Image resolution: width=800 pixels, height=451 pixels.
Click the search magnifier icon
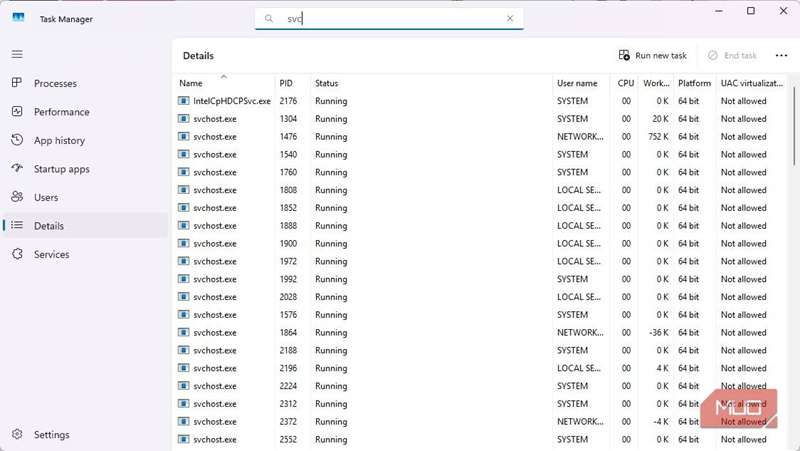[269, 18]
